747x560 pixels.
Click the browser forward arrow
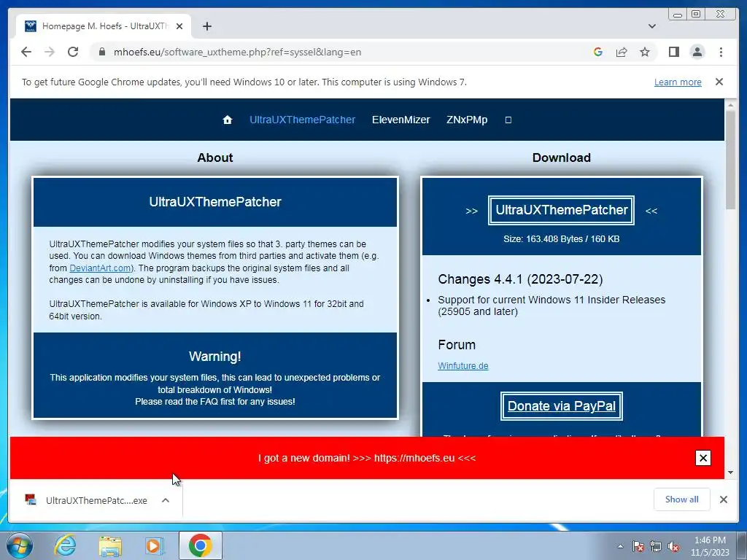point(50,52)
